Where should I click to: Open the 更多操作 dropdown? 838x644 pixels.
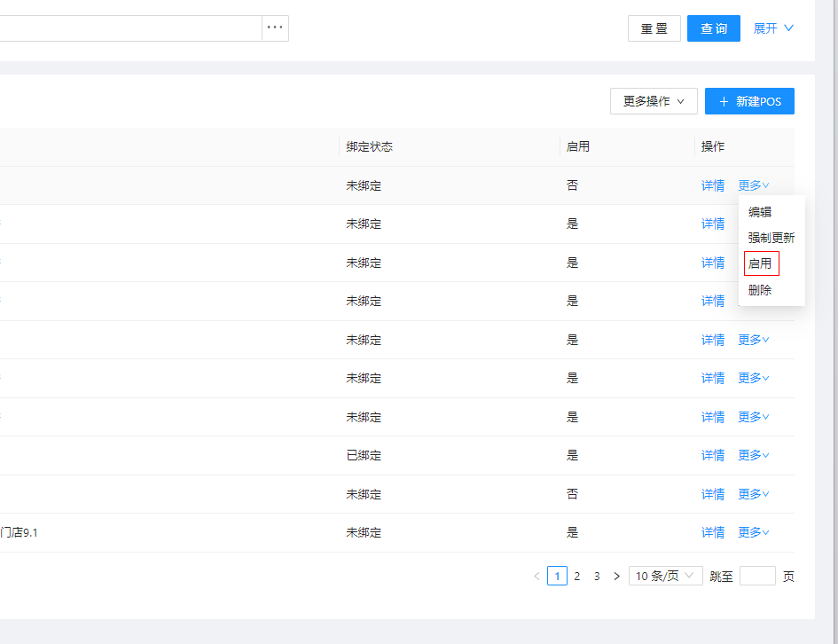click(654, 101)
